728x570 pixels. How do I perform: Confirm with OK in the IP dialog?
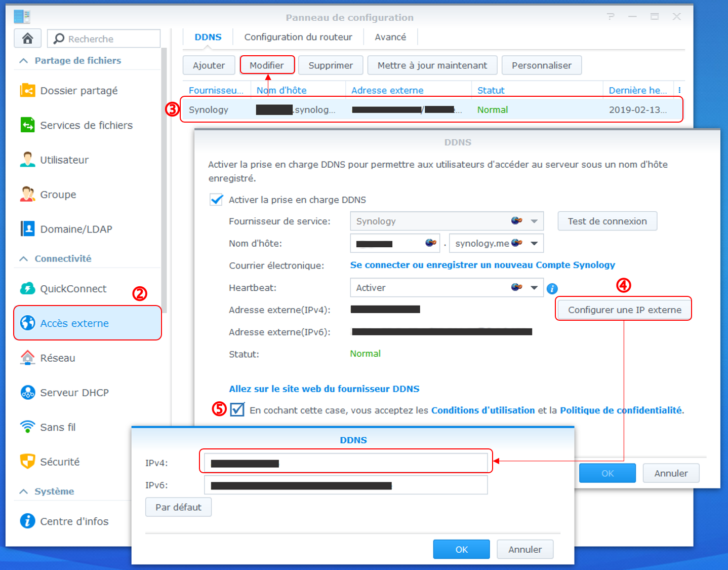click(462, 549)
